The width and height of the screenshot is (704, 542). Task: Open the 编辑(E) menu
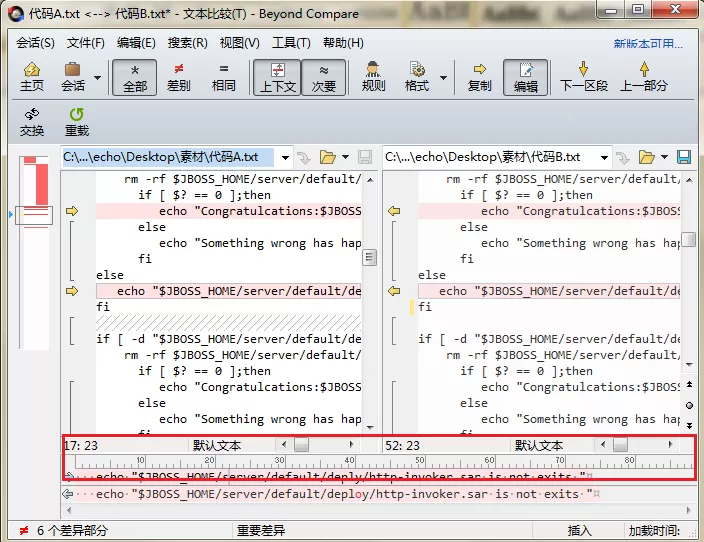coord(136,43)
